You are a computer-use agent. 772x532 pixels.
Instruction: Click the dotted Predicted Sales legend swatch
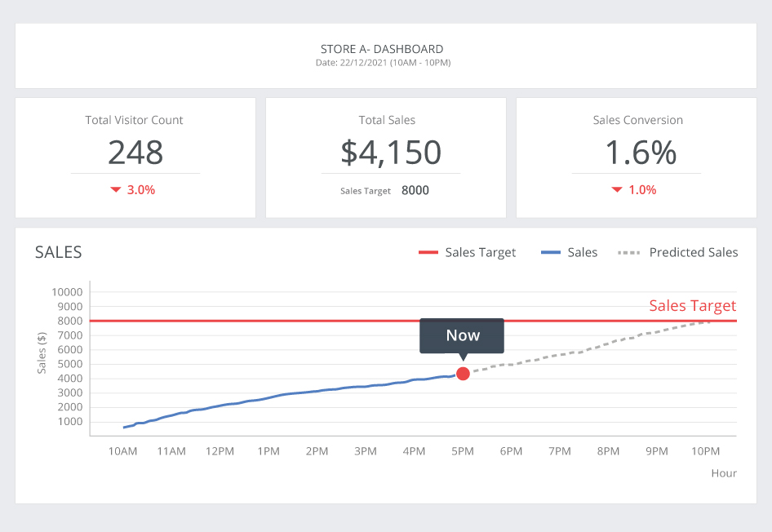pyautogui.click(x=628, y=253)
